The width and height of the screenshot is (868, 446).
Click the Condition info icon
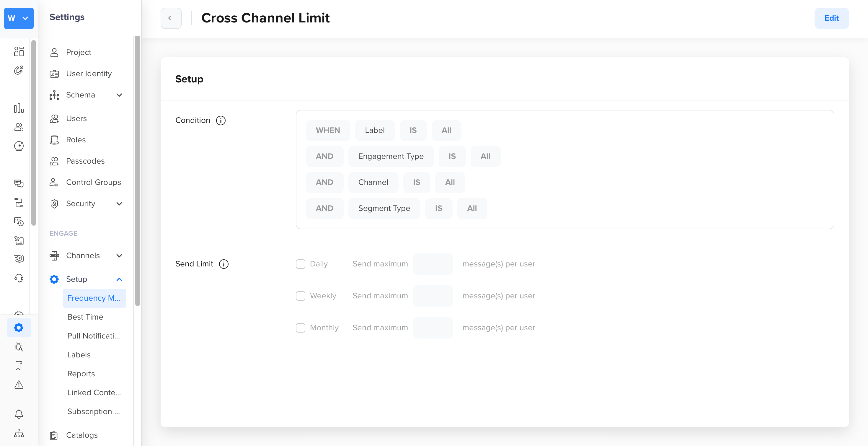click(221, 120)
